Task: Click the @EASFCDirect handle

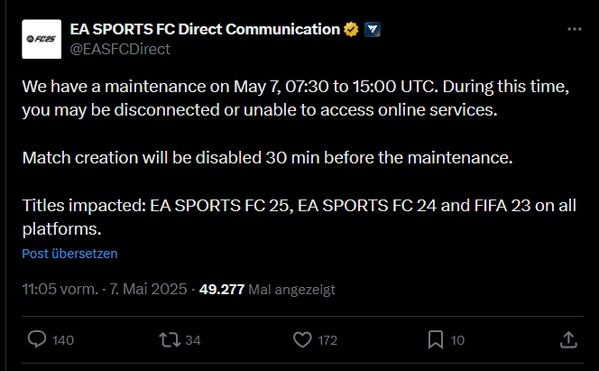Action: pyautogui.click(x=120, y=49)
